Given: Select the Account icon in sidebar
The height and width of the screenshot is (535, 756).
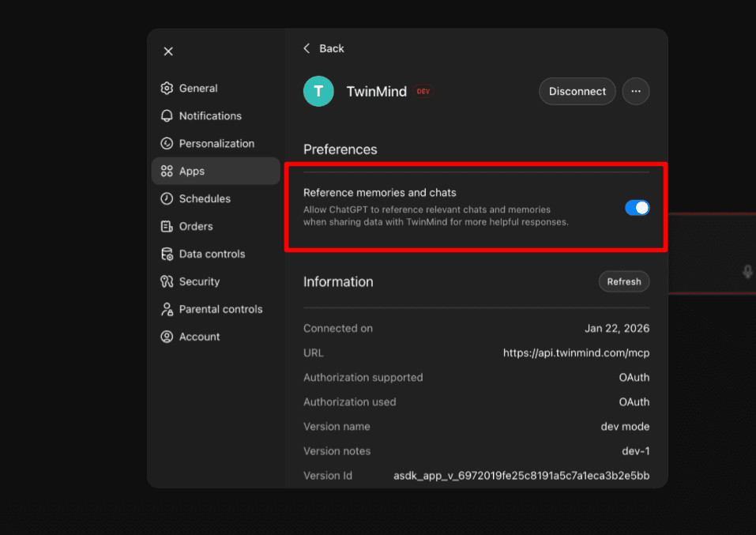Looking at the screenshot, I should 167,337.
